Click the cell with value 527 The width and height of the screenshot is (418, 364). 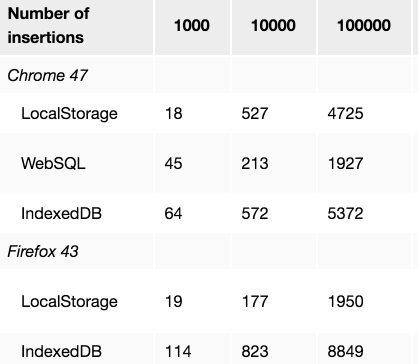coord(255,113)
